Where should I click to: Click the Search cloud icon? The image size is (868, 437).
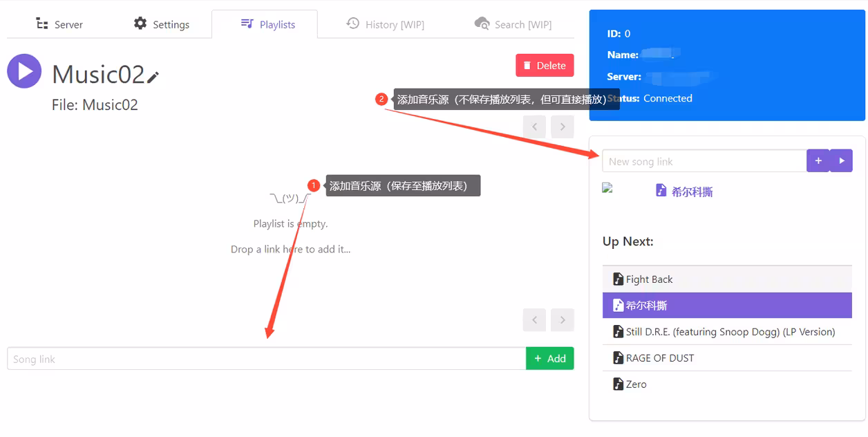click(x=482, y=24)
